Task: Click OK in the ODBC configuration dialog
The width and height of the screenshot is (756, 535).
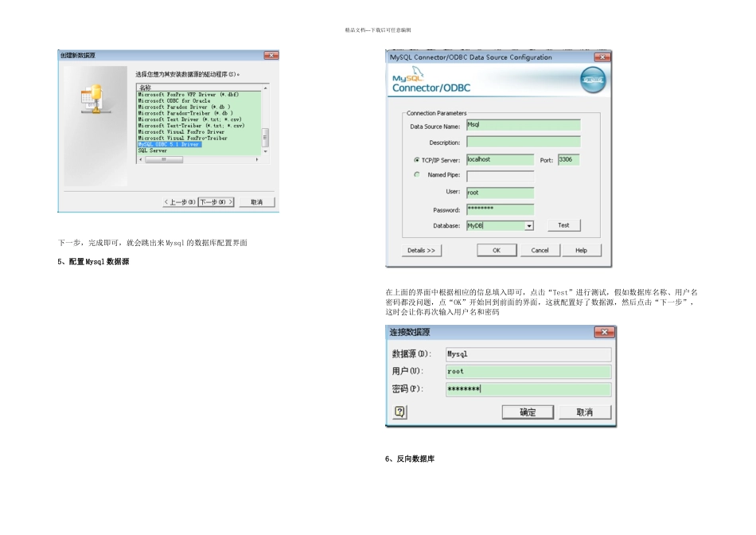Action: pos(497,250)
